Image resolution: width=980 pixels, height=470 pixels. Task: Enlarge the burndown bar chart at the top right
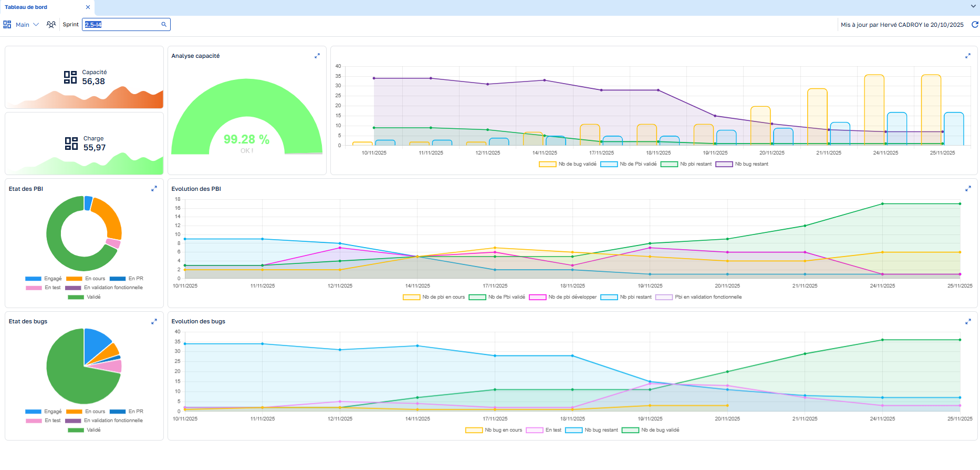pos(968,56)
